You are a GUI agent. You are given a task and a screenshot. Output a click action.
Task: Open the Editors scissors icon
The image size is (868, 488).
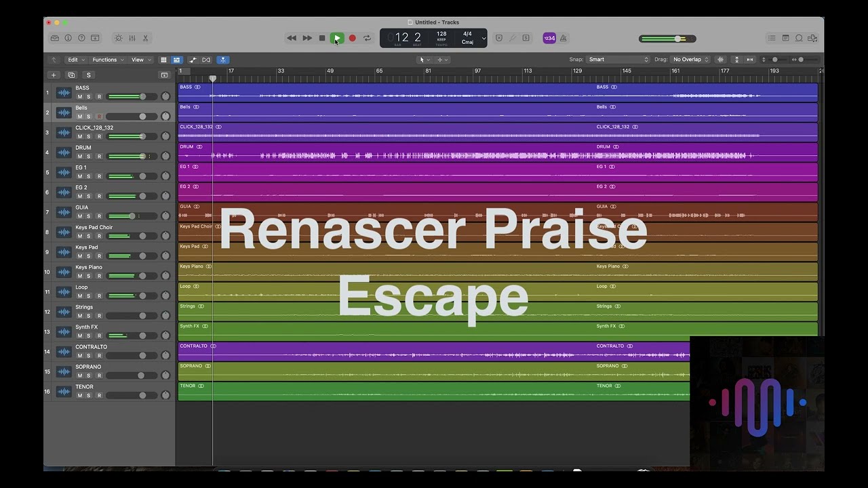click(145, 38)
